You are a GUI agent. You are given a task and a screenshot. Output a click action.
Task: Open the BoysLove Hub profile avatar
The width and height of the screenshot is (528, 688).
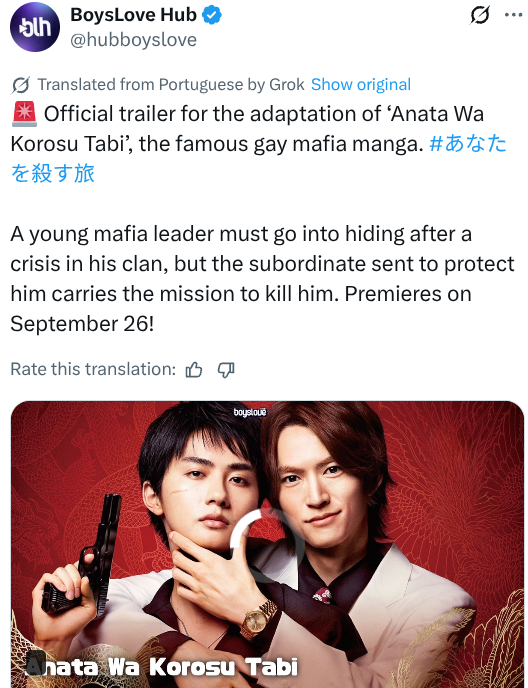tap(35, 27)
